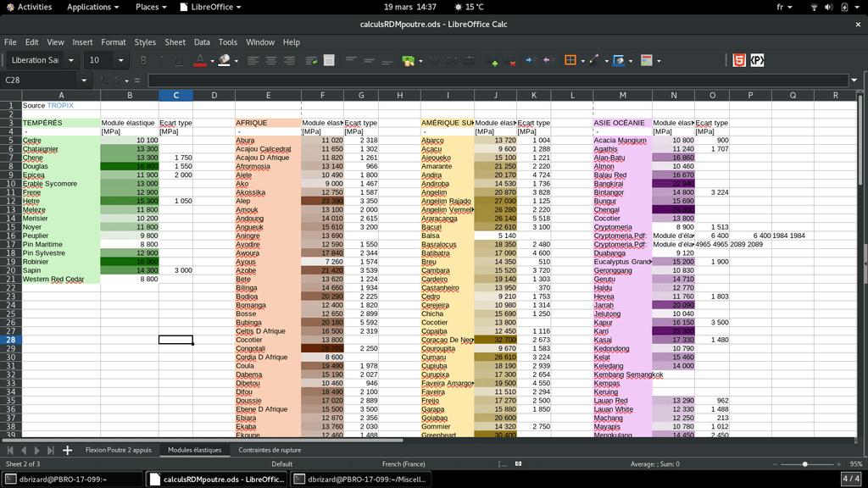Image resolution: width=868 pixels, height=488 pixels.
Task: Click the add new sheet plus icon
Action: point(68,450)
